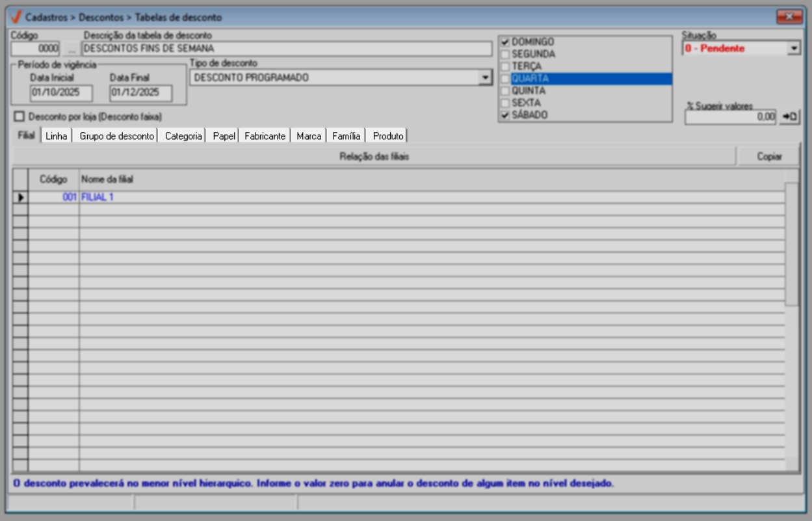Click the orange checkmark application icon in title bar
812x521 pixels.
pyautogui.click(x=16, y=17)
